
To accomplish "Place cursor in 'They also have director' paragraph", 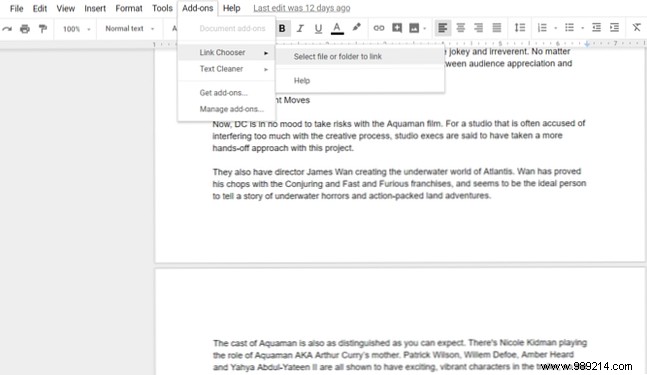I will coord(399,183).
